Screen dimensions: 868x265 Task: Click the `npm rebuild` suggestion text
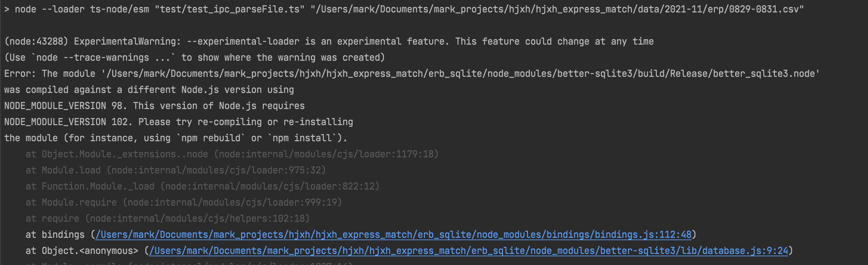click(x=210, y=138)
